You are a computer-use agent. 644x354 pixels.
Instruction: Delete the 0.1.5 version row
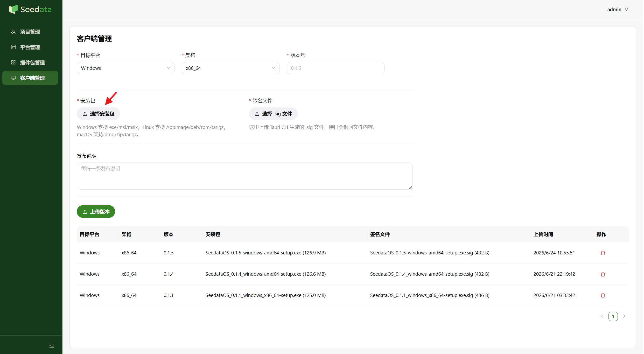(603, 253)
